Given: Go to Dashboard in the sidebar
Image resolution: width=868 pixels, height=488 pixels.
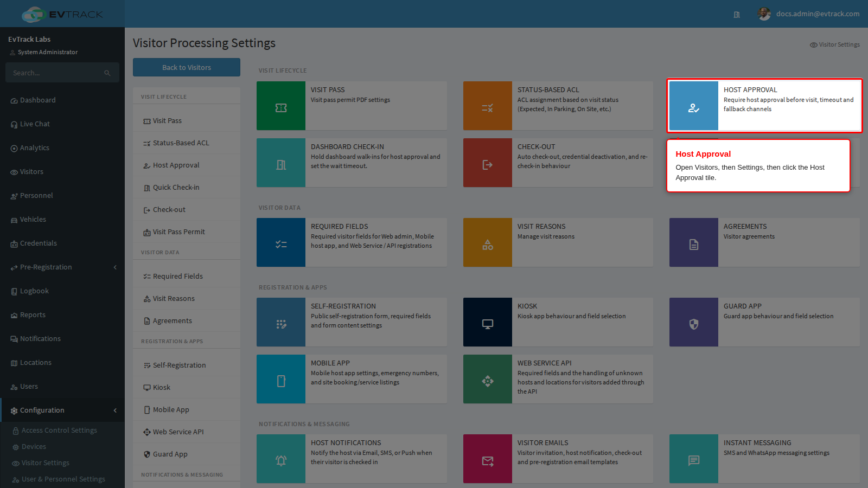Looking at the screenshot, I should 62,100.
